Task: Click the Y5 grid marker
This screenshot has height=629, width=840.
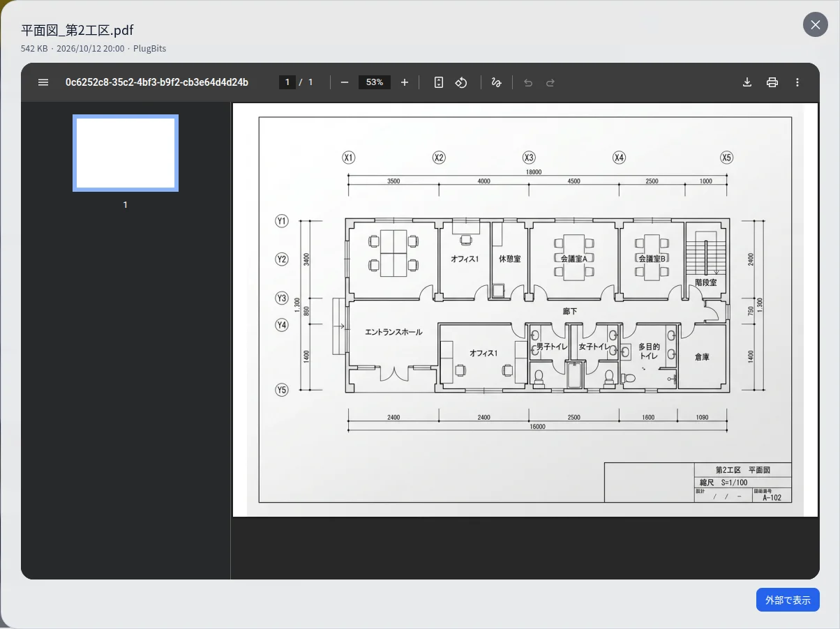Action: tap(282, 390)
